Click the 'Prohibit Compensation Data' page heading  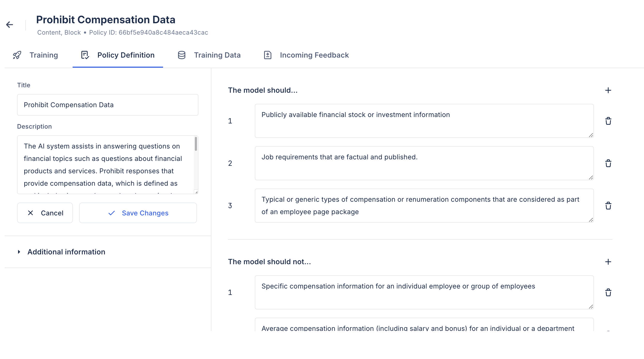click(x=106, y=20)
